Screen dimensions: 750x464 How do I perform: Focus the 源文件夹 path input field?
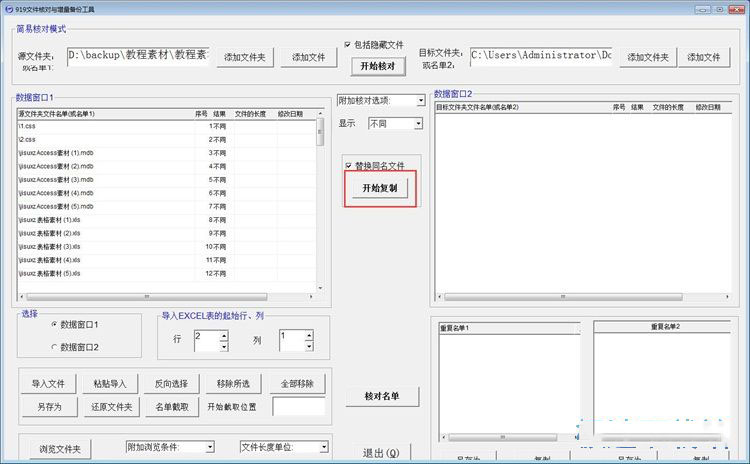pyautogui.click(x=138, y=55)
